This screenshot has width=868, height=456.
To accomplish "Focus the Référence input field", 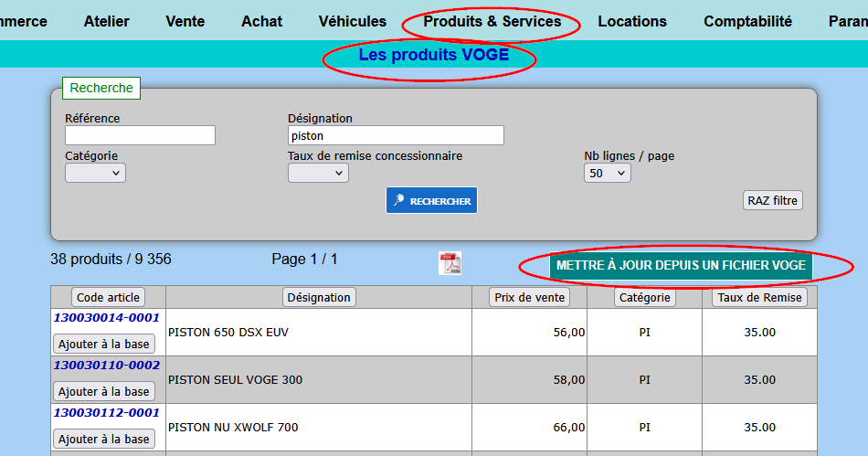I will (140, 135).
